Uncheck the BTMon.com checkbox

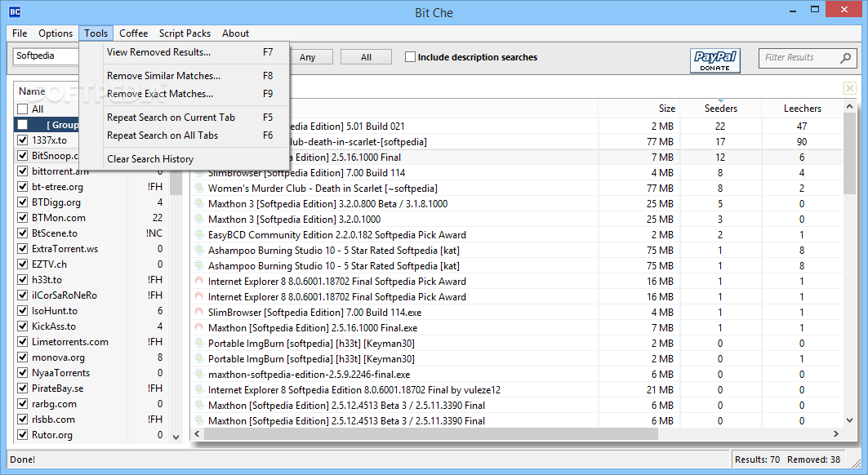tap(23, 218)
